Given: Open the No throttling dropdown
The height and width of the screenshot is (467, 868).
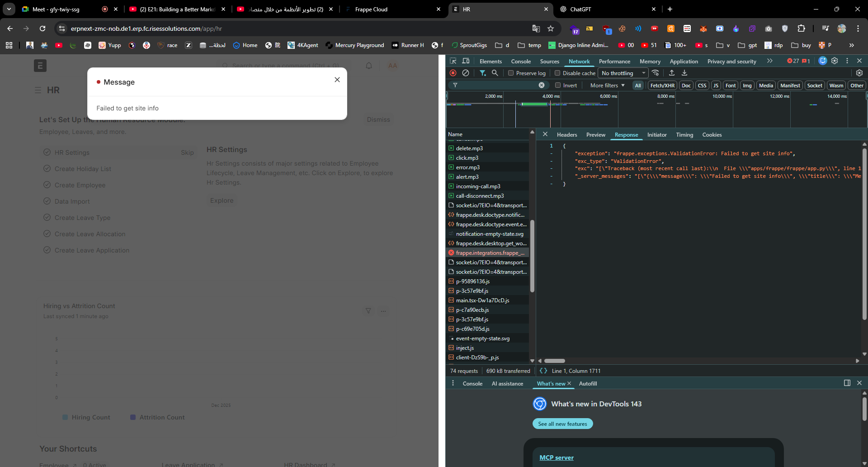Looking at the screenshot, I should 623,73.
